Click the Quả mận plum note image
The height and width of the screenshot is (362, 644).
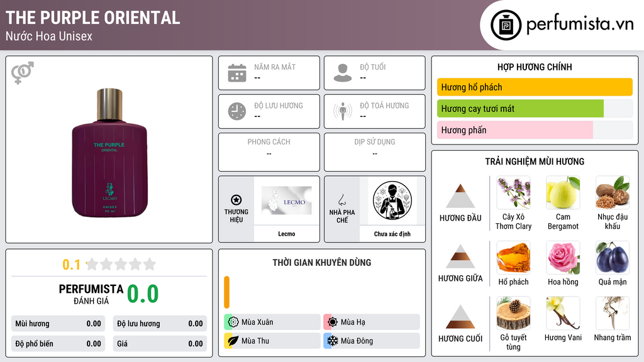pos(613,257)
